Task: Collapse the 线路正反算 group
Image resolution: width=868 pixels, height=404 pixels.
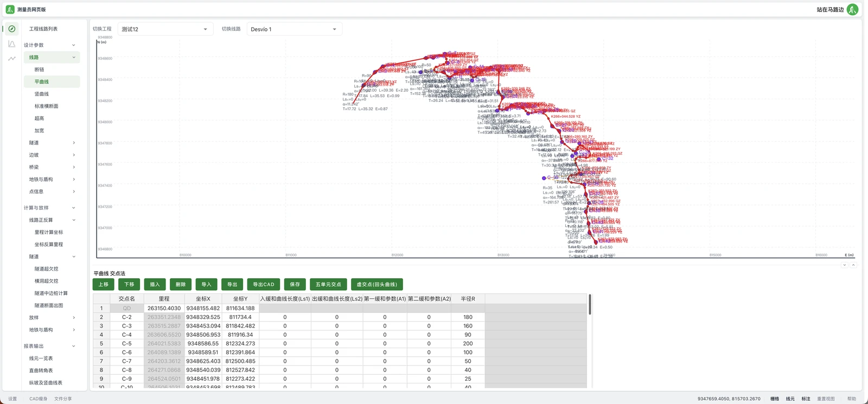Action: (74, 220)
